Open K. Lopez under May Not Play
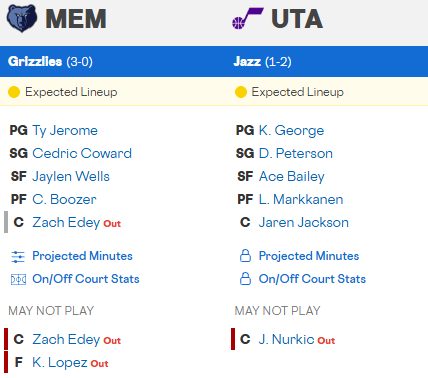This screenshot has height=378, width=428. tap(60, 363)
